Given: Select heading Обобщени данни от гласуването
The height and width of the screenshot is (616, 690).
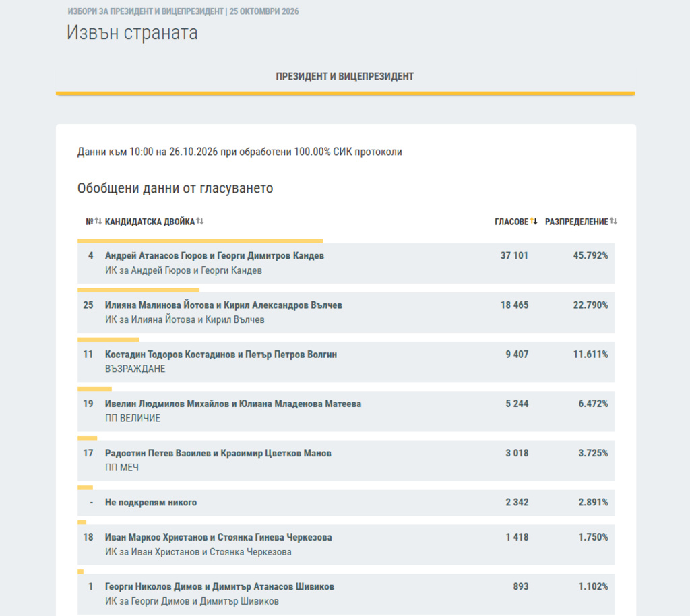Looking at the screenshot, I should [x=175, y=188].
